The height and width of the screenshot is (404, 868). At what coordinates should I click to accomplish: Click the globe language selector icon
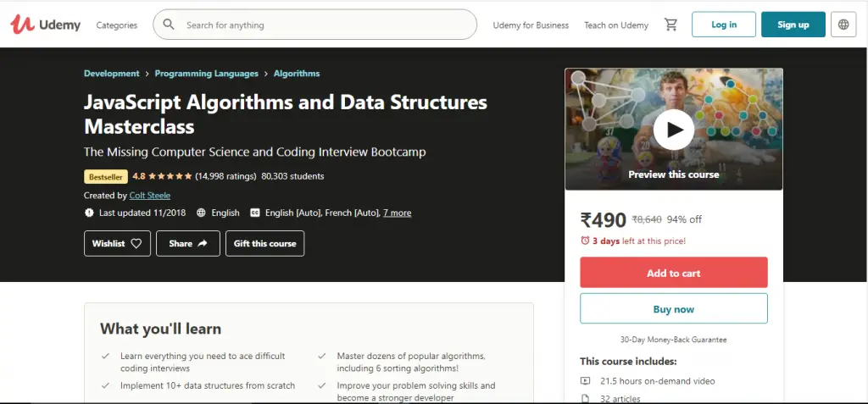point(843,25)
